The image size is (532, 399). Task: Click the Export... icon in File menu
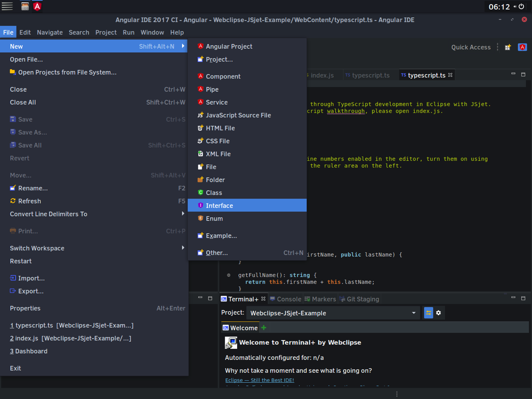coord(13,291)
